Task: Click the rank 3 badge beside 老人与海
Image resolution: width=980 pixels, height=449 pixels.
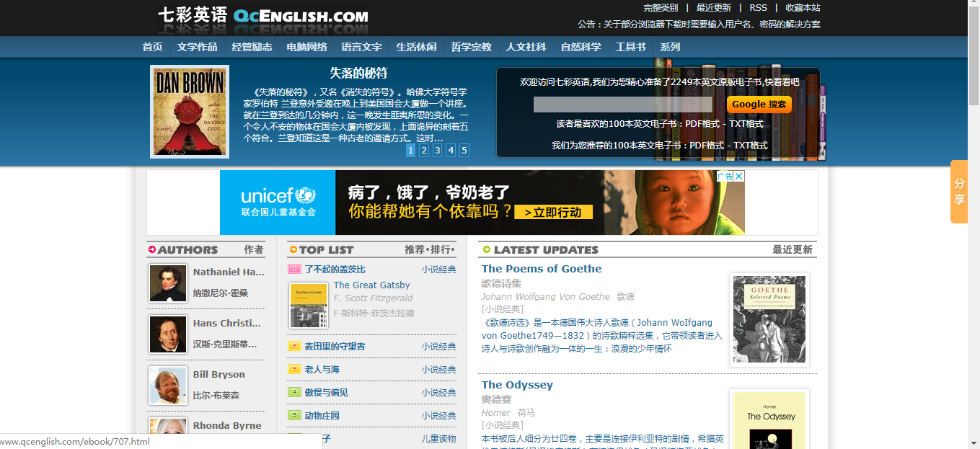Action: coord(294,369)
